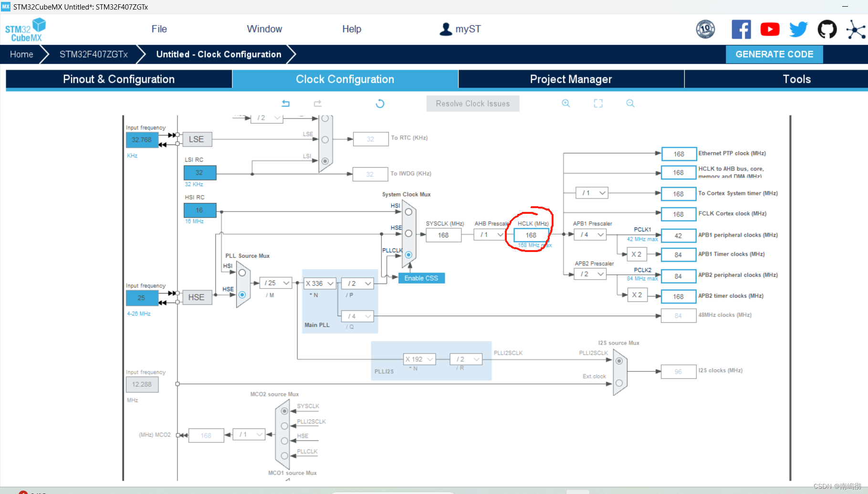Select Ext.clock in I2S source Mux
Screen dimensions: 868x494
[619, 383]
